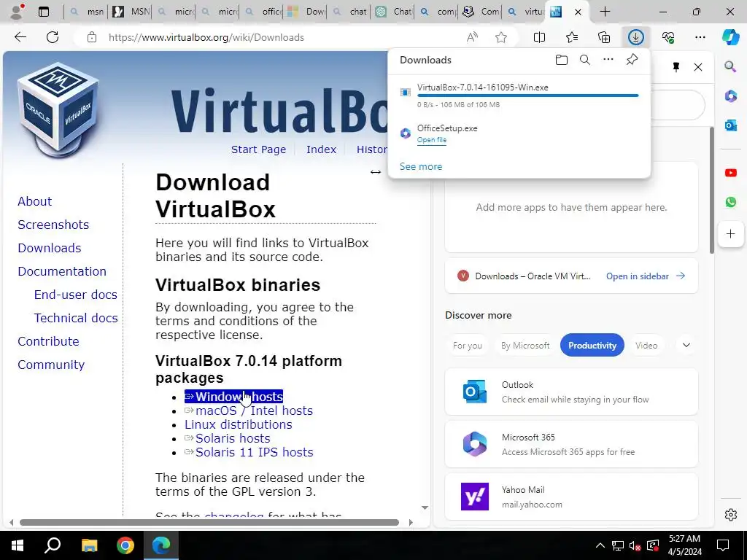The height and width of the screenshot is (560, 747).
Task: Open the Edge profile icon
Action: pyautogui.click(x=17, y=12)
